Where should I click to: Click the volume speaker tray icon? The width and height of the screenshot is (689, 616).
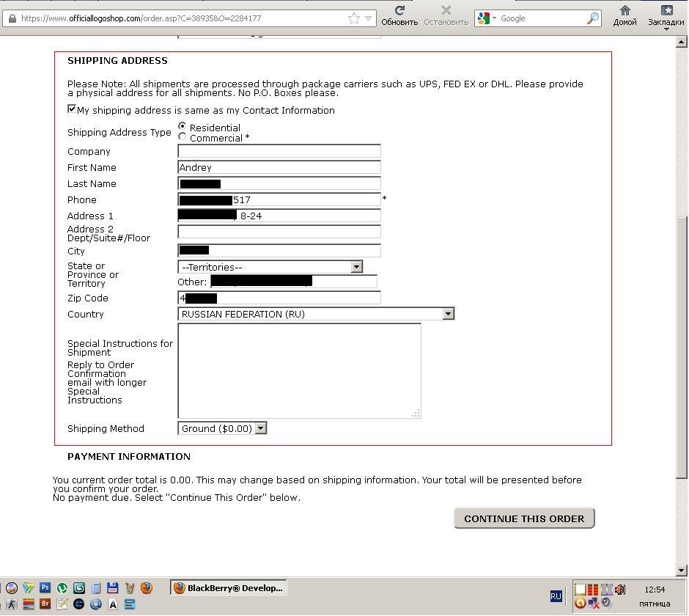[x=620, y=590]
